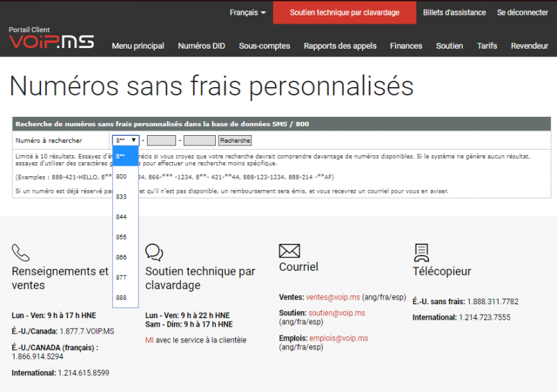Screen dimensions: 557x392
Task: Open the Français language dropdown
Action: point(248,13)
